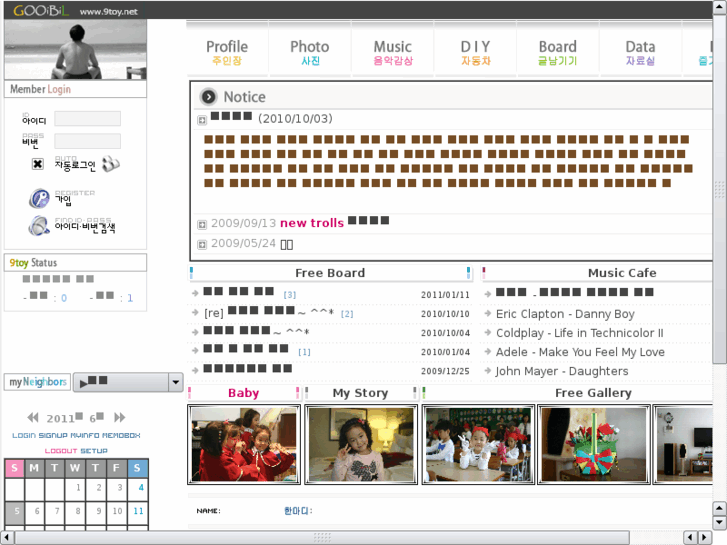Go to next month in calendar
The image size is (727, 545).
pyautogui.click(x=120, y=418)
